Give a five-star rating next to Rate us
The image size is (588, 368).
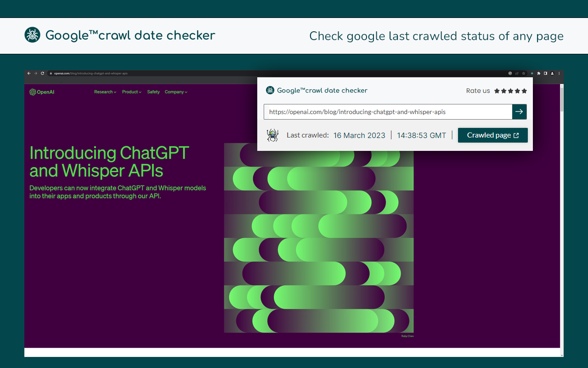pos(524,91)
